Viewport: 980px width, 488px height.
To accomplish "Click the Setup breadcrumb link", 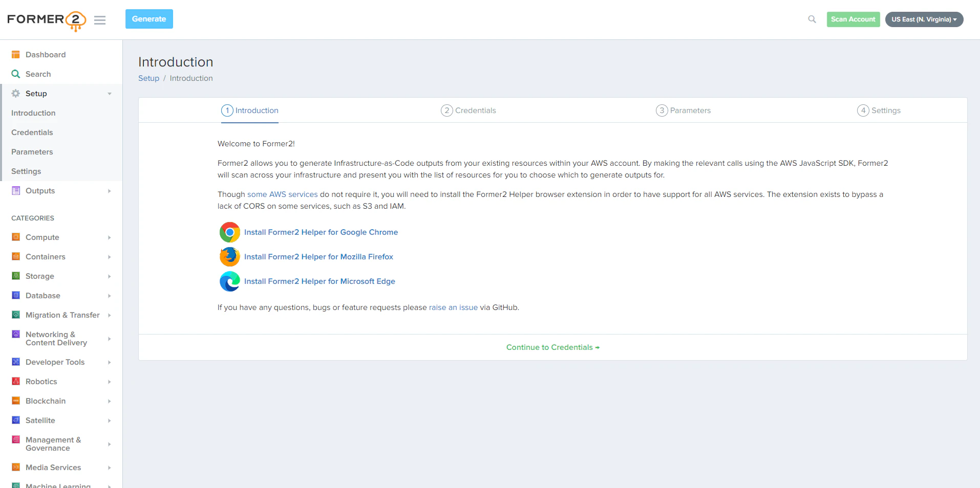I will point(148,78).
